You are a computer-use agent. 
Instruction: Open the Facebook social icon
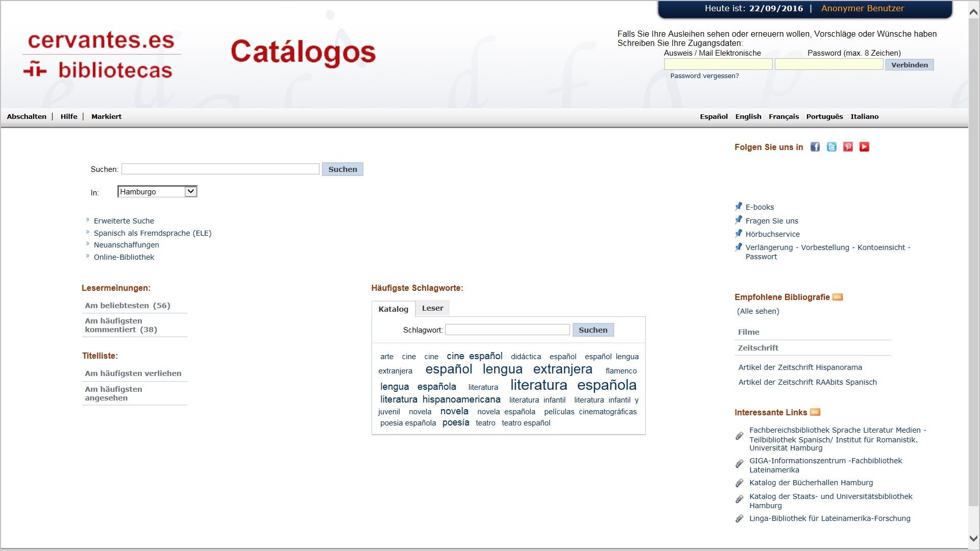coord(815,147)
